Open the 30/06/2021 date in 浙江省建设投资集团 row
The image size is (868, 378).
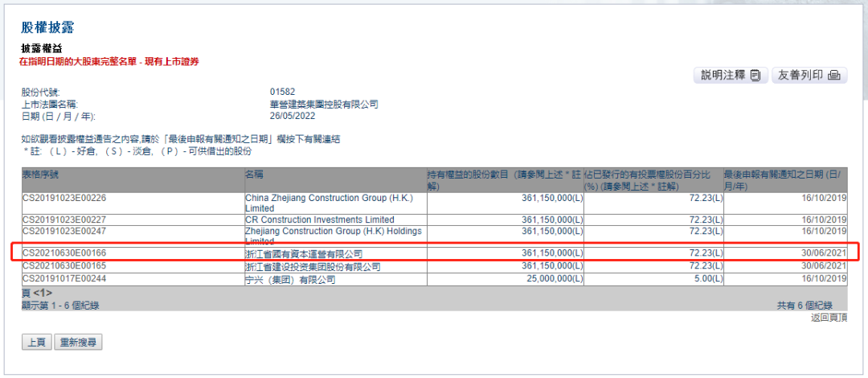click(x=826, y=266)
